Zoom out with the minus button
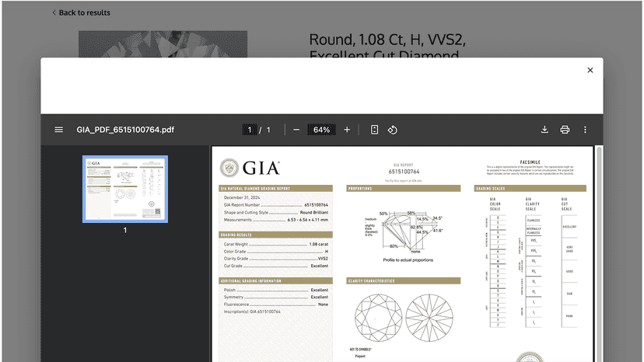The width and height of the screenshot is (644, 362). (296, 130)
